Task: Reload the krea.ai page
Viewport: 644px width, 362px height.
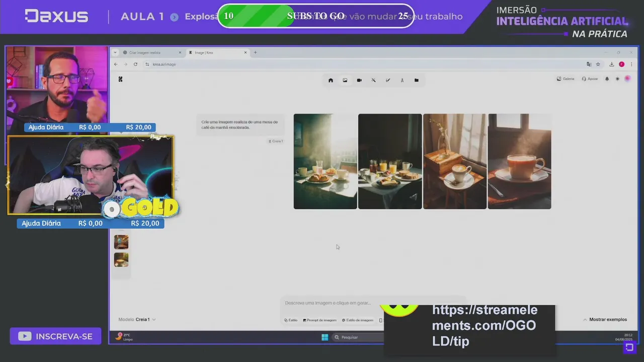Action: tap(135, 64)
